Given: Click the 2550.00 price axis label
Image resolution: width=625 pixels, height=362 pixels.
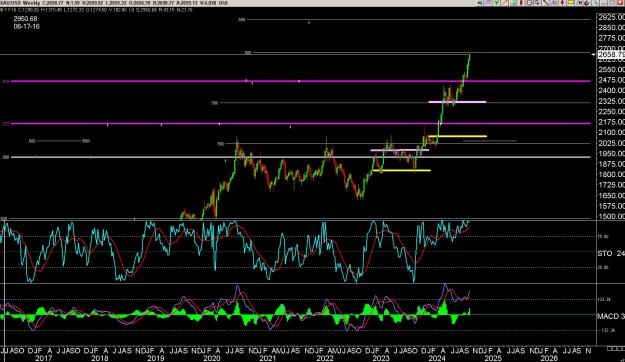Looking at the screenshot, I should pos(611,69).
